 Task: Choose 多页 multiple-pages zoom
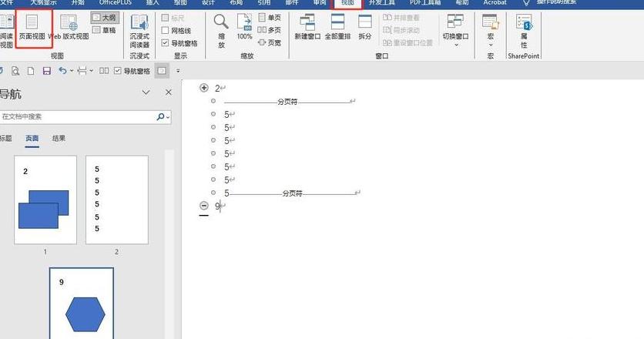click(x=270, y=30)
